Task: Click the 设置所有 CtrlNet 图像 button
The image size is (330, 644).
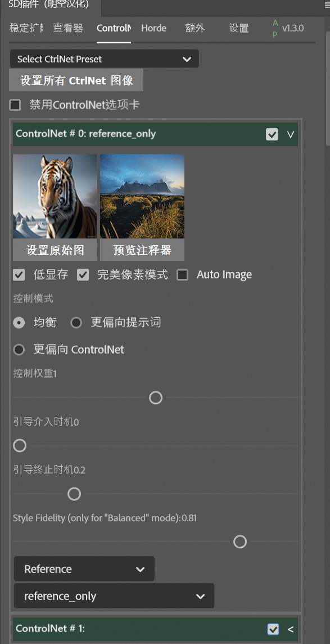Action: point(75,80)
